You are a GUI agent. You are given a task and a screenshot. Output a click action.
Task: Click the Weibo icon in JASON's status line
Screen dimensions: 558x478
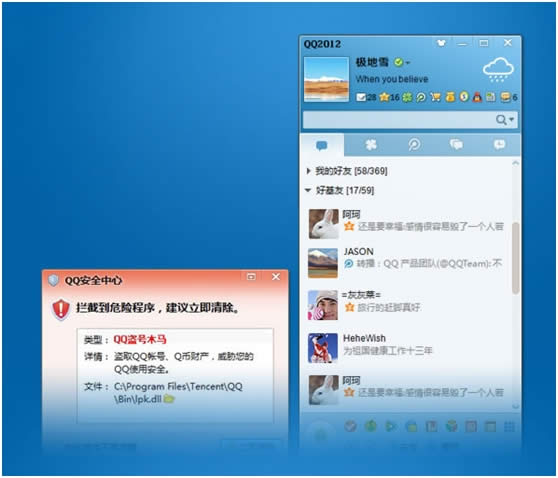[x=349, y=263]
